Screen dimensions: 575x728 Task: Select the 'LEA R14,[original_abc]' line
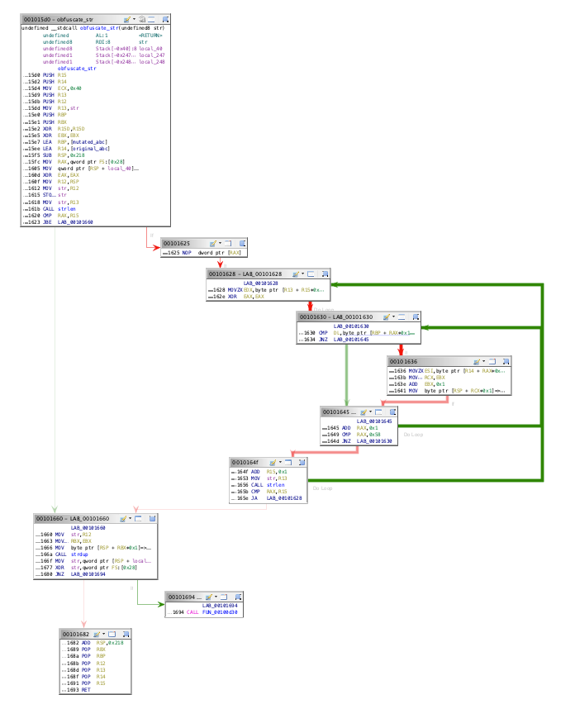pyautogui.click(x=66, y=149)
